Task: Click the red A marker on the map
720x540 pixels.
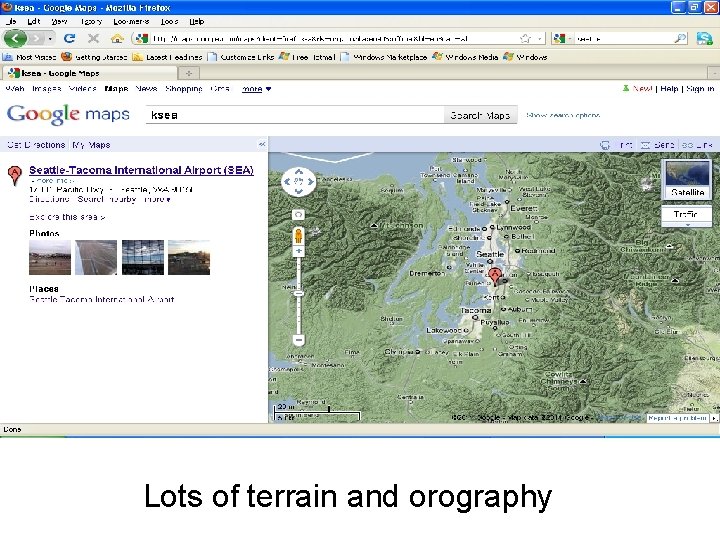Action: [495, 276]
